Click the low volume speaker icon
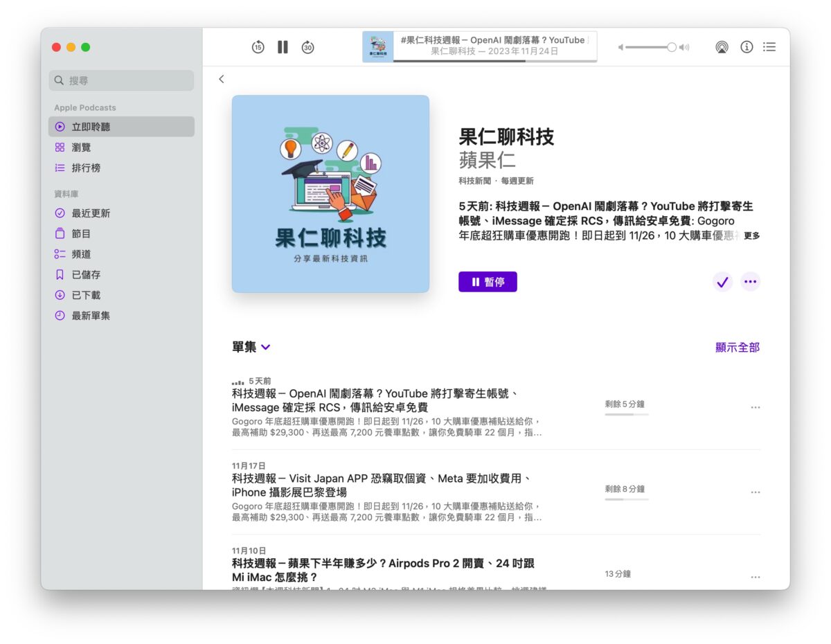Image resolution: width=831 pixels, height=644 pixels. [621, 47]
